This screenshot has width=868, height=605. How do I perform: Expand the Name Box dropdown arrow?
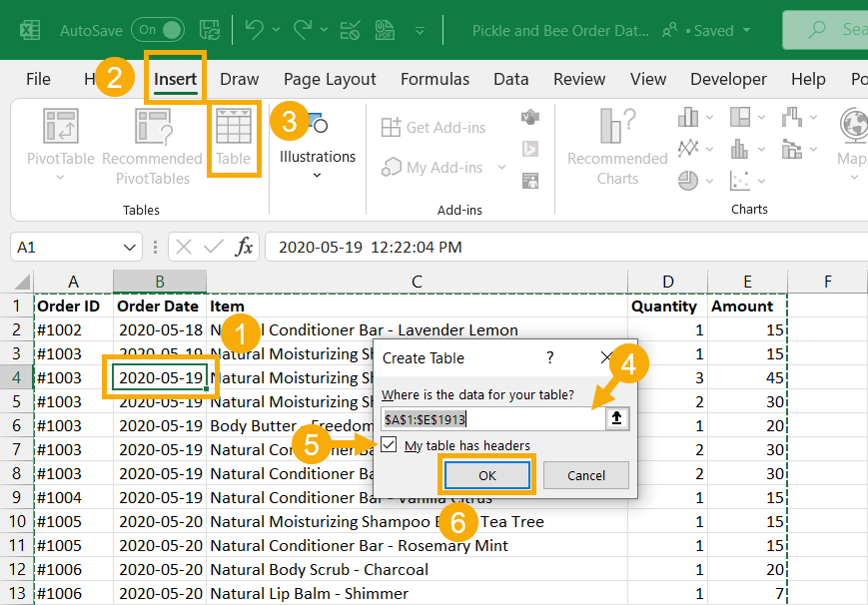130,248
